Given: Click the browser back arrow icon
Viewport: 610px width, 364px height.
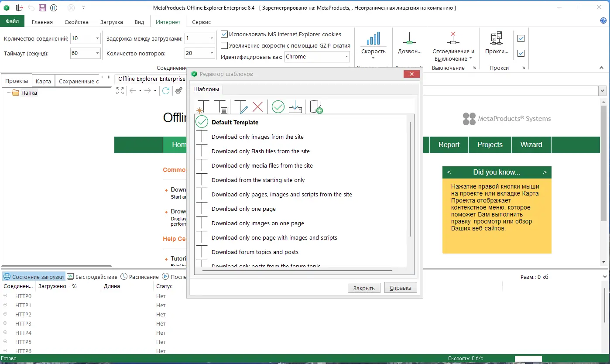Looking at the screenshot, I should coord(133,90).
